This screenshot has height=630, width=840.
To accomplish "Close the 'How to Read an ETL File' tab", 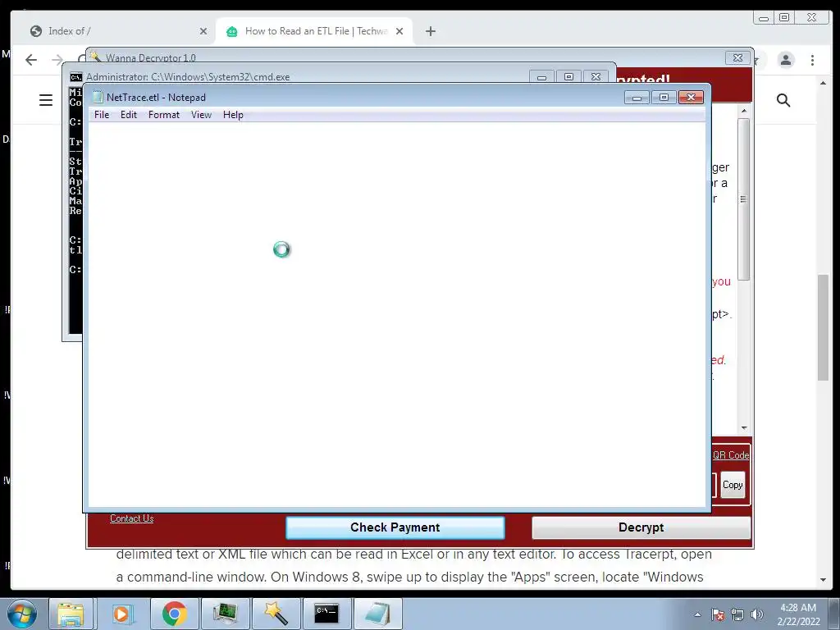I will point(399,31).
